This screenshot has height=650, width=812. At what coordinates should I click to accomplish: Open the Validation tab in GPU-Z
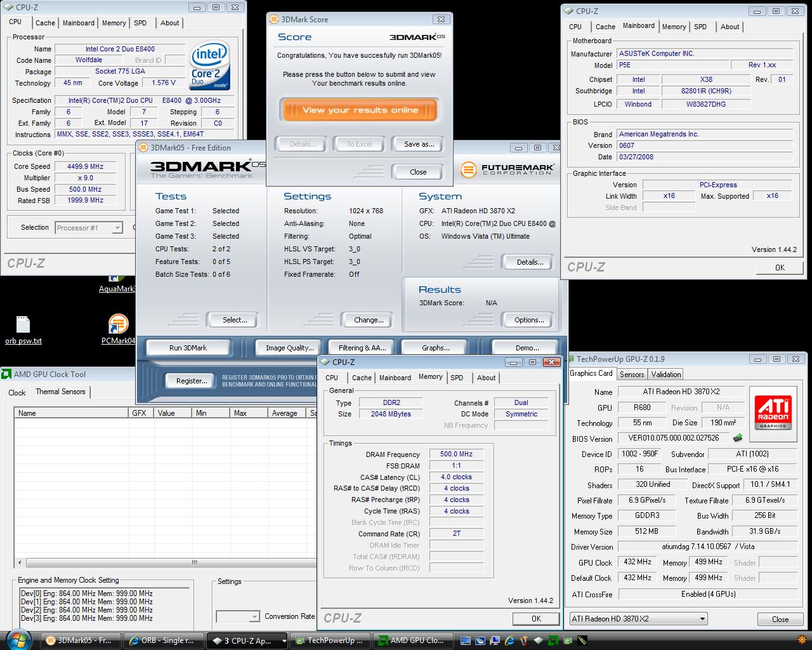point(666,375)
